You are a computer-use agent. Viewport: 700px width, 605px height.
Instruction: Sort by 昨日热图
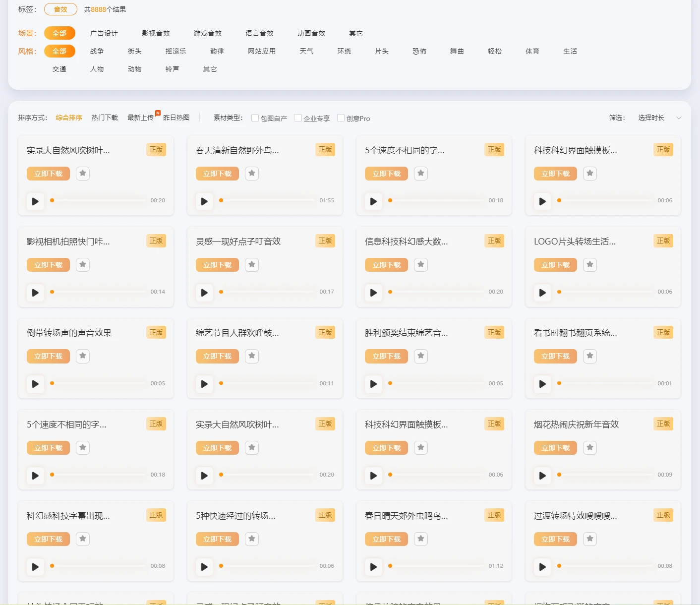click(x=176, y=118)
